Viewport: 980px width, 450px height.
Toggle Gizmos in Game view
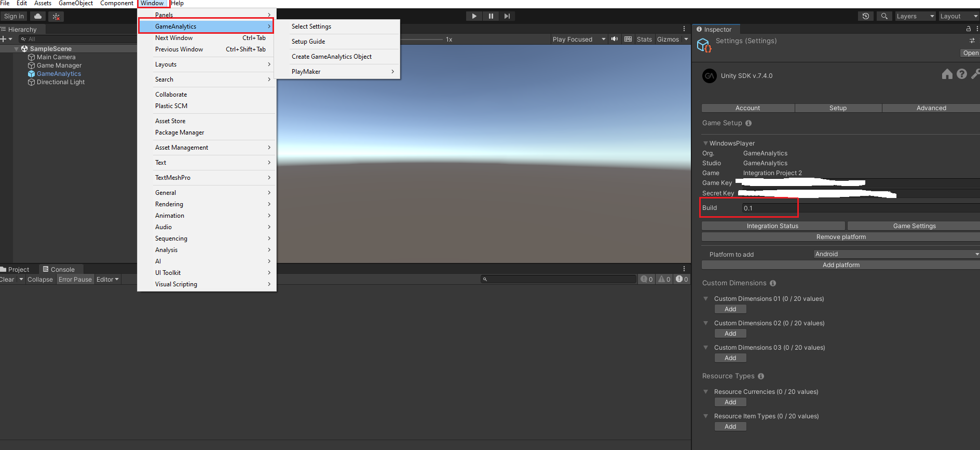pyautogui.click(x=668, y=39)
